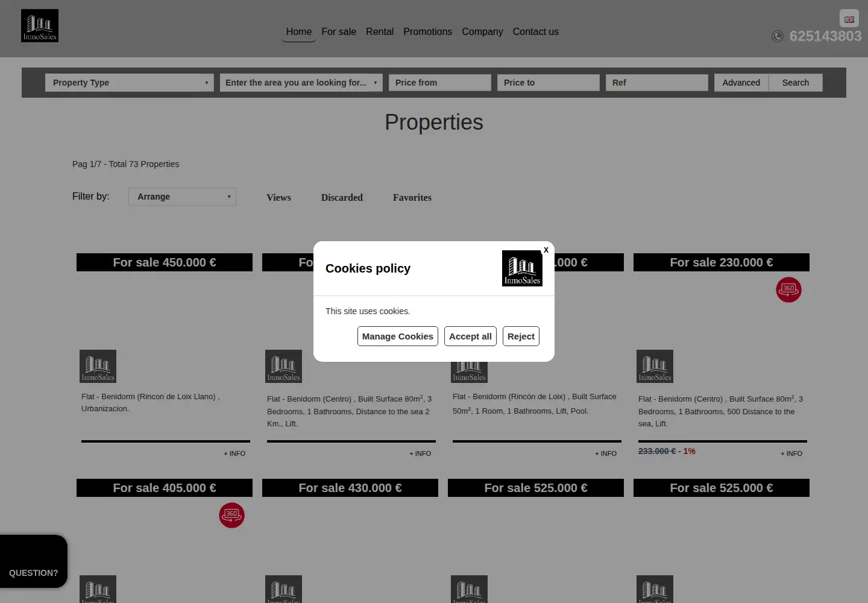Click the InmoSales logo in header

pyautogui.click(x=40, y=25)
